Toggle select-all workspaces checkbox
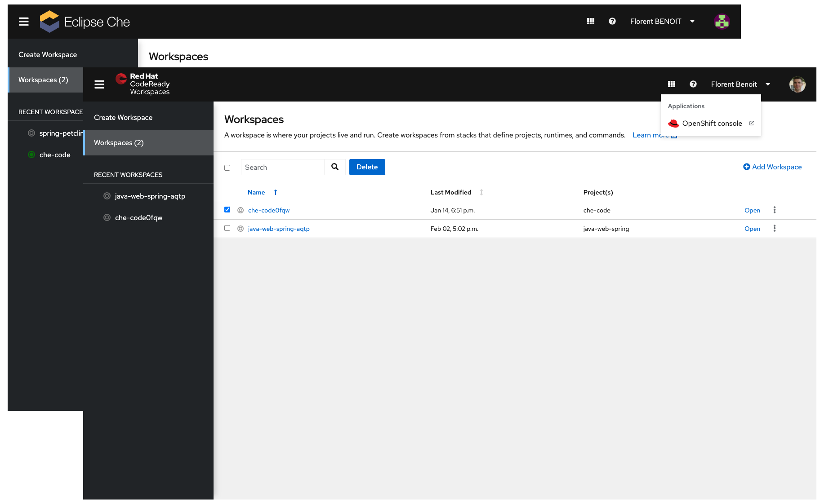The height and width of the screenshot is (504, 820). [227, 168]
